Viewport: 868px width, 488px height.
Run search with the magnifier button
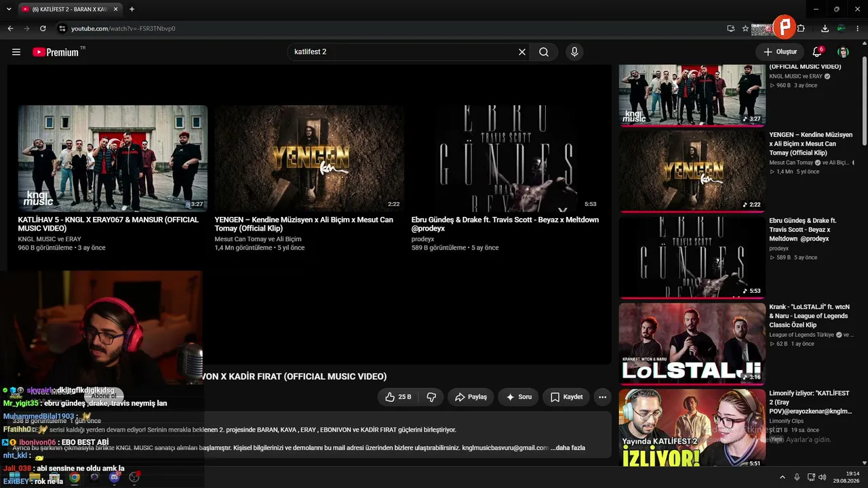[x=544, y=52]
